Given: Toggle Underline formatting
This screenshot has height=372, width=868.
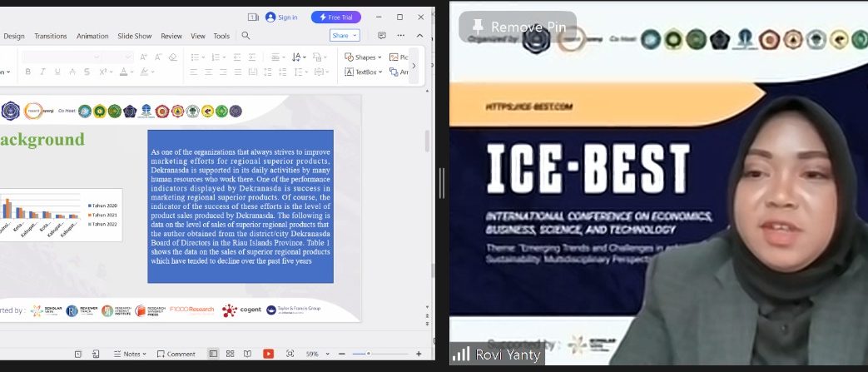Looking at the screenshot, I should [x=57, y=72].
